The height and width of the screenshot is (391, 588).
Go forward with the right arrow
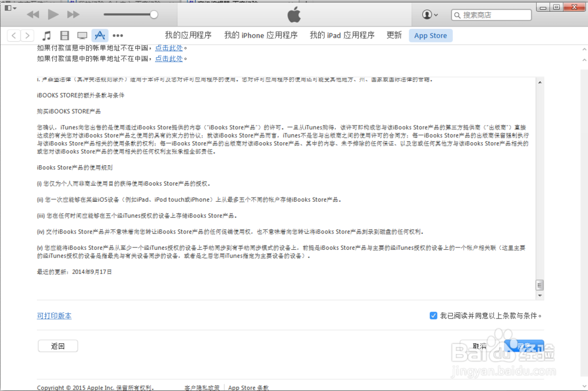[x=28, y=36]
